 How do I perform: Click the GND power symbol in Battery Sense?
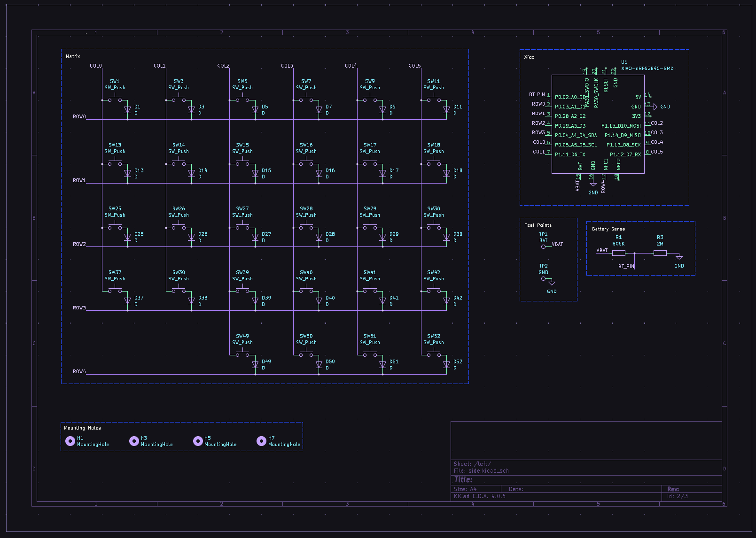(x=679, y=257)
